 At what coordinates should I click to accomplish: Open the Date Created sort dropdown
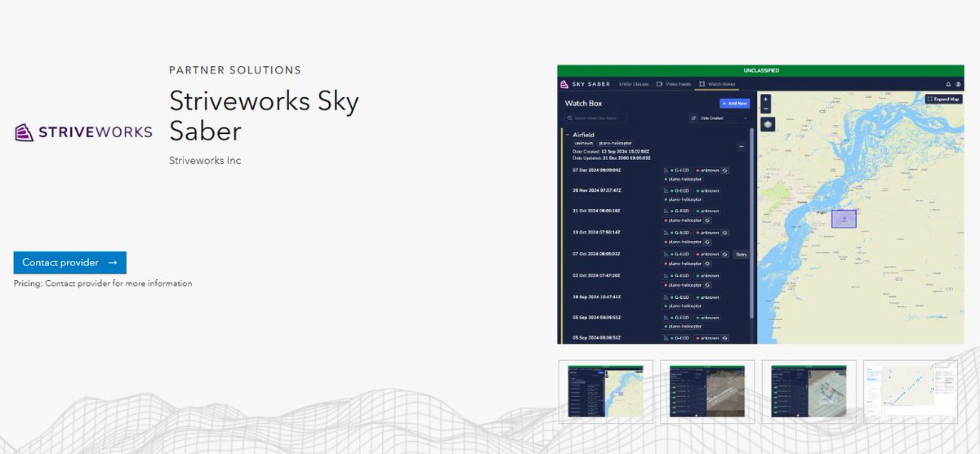click(724, 118)
